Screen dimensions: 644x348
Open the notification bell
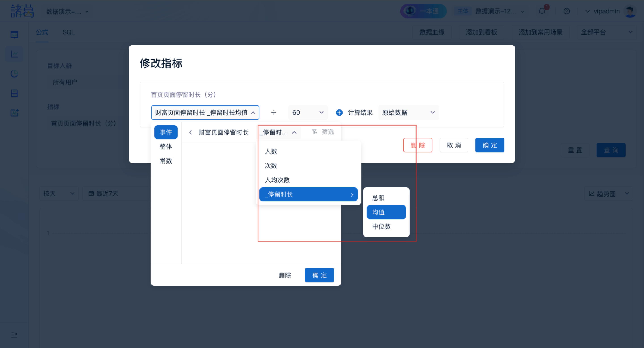pyautogui.click(x=542, y=11)
